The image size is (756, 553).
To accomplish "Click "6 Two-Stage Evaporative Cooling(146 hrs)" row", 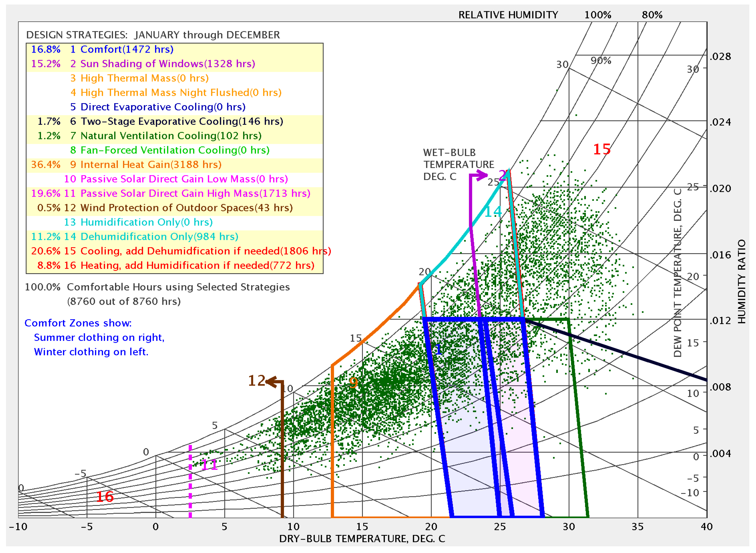I will pos(174,121).
